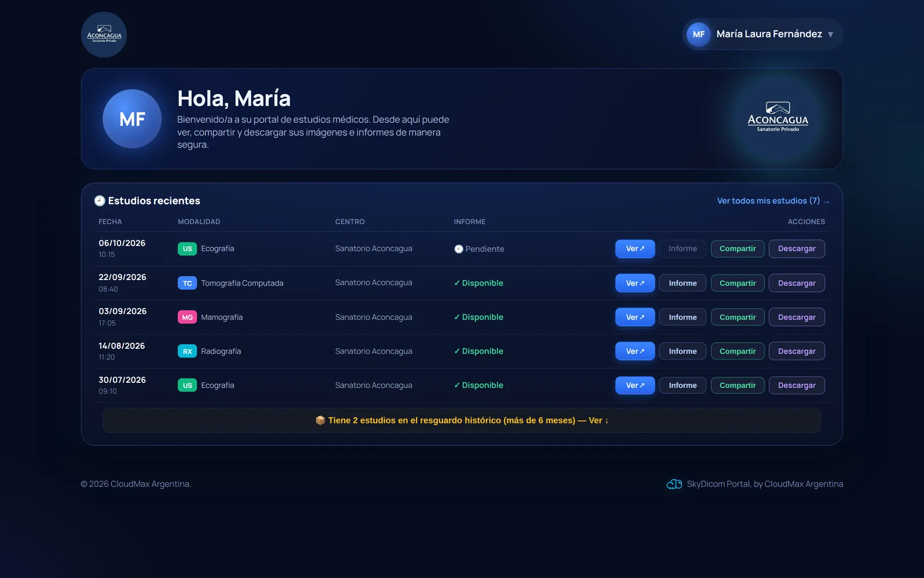Screen dimensions: 924x578
Task: View the Radiografía study
Action: click(635, 351)
